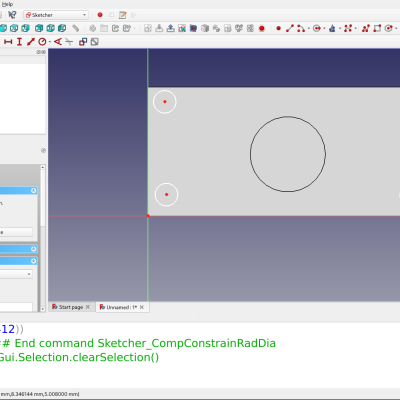Choose the create point tool
400x400 pixels.
click(x=278, y=28)
